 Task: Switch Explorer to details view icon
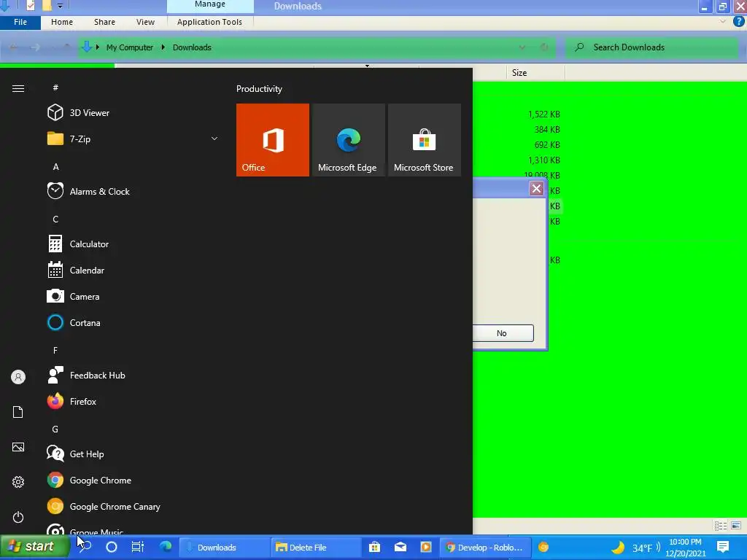point(720,526)
